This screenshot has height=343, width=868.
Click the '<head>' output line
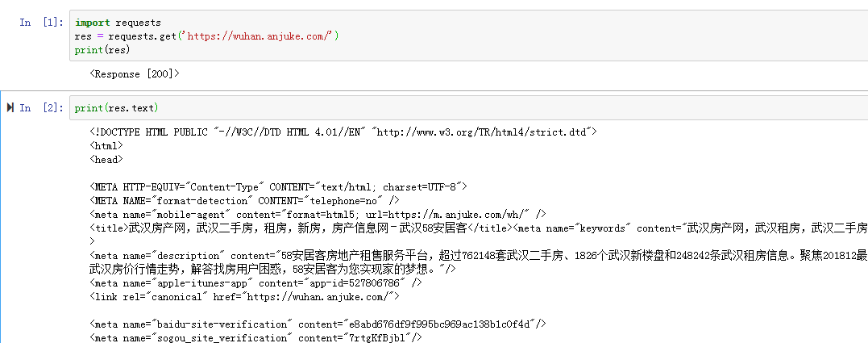point(106,160)
